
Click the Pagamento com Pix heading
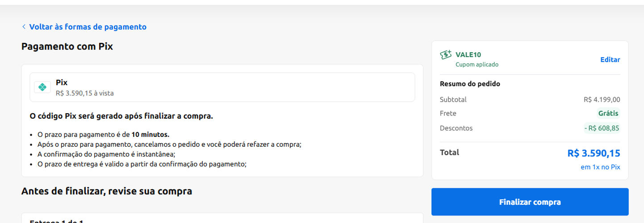click(x=67, y=46)
